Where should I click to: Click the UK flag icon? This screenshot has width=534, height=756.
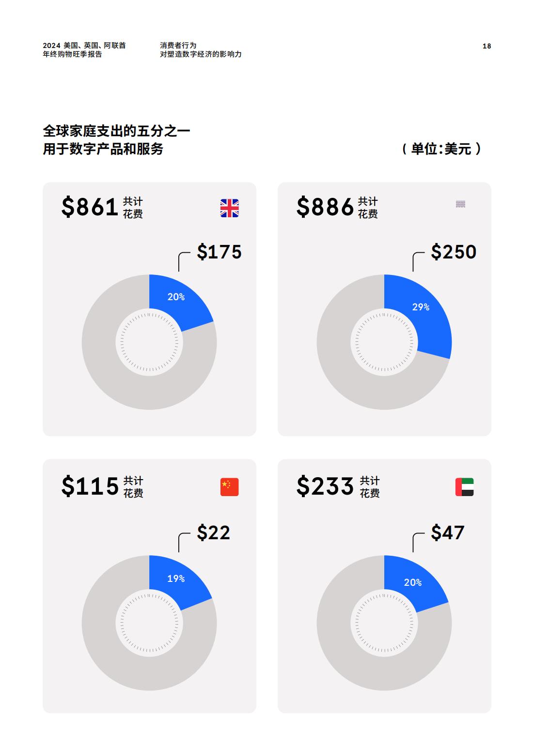pyautogui.click(x=229, y=208)
